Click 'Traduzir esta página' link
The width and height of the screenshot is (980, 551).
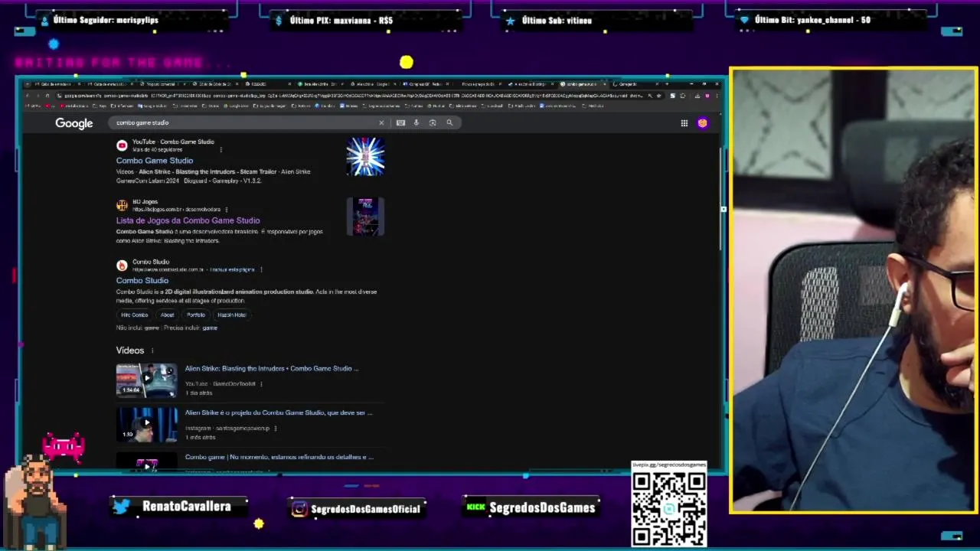[232, 269]
